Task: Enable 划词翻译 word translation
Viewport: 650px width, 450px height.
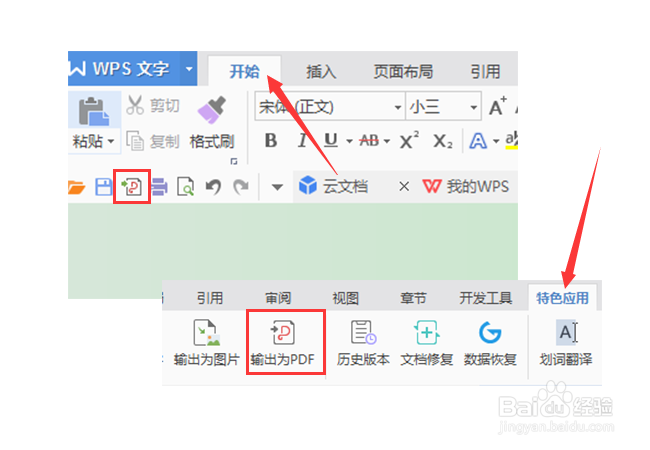Action: click(x=566, y=343)
